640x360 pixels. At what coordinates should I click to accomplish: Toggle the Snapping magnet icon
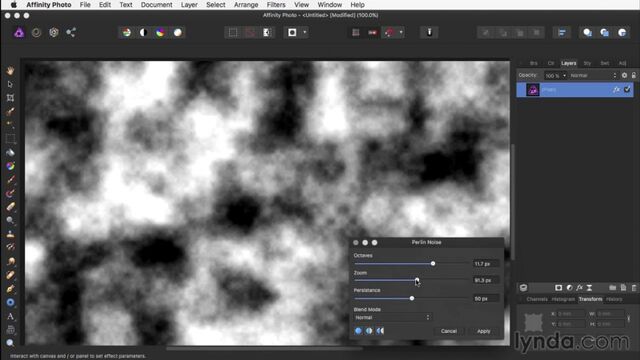390,33
